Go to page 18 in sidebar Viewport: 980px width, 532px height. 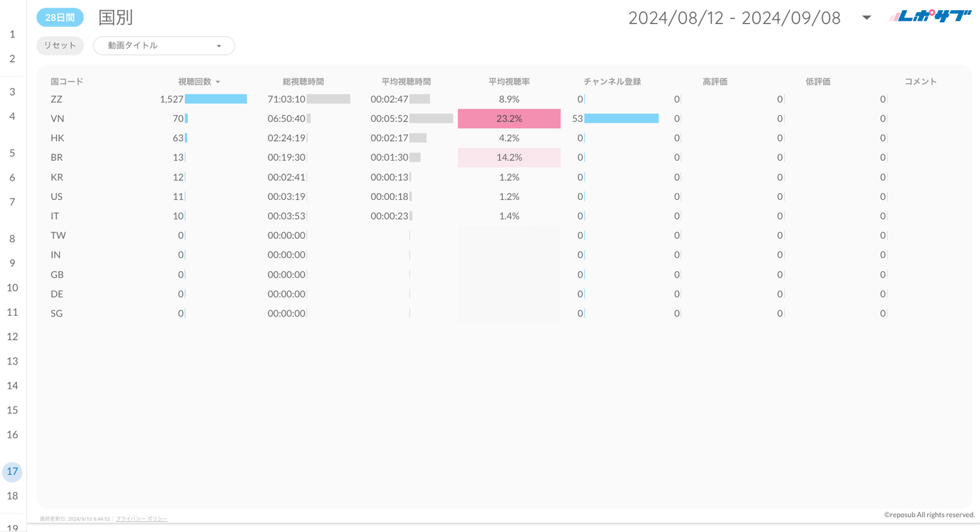pyautogui.click(x=12, y=496)
